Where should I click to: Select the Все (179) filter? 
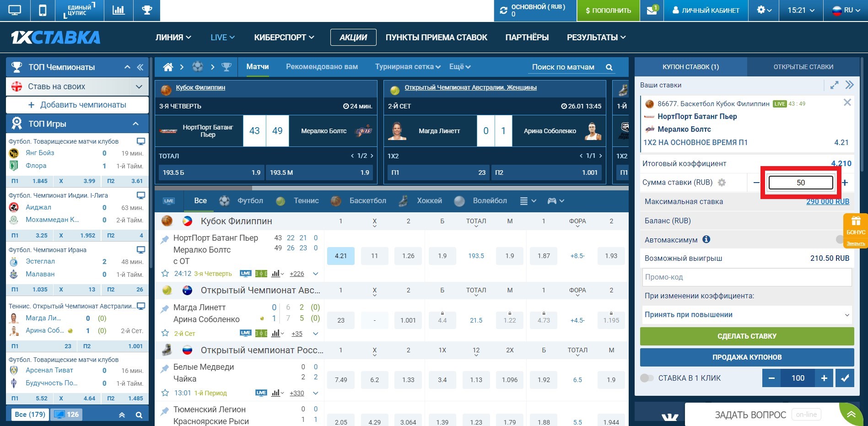pos(30,415)
